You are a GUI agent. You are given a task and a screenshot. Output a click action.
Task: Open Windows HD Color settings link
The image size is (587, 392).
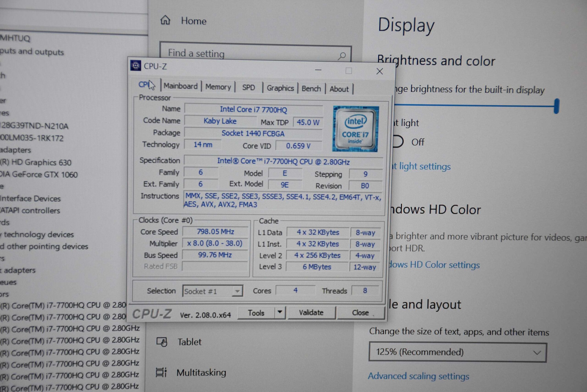[x=434, y=265]
